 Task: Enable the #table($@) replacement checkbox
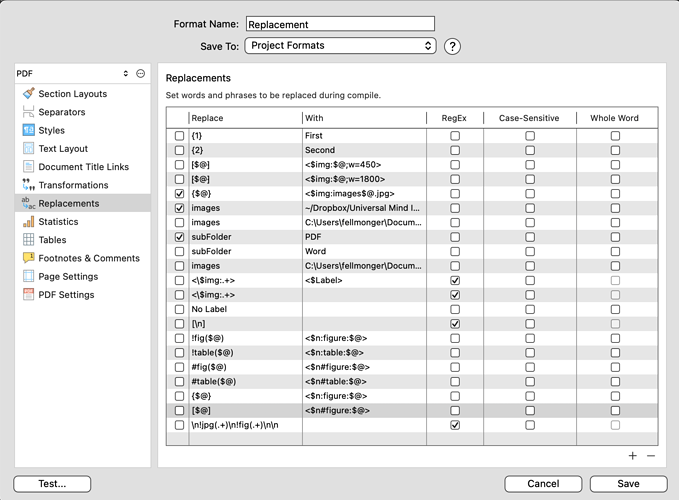[179, 382]
